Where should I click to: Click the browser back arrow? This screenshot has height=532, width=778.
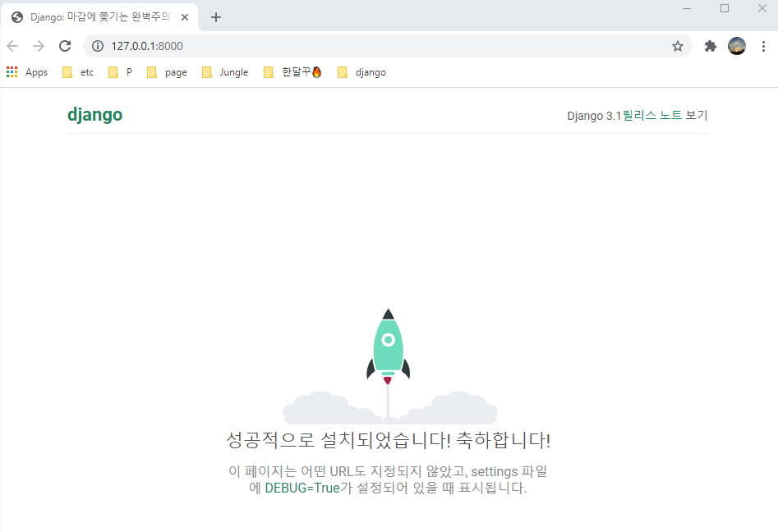point(12,46)
